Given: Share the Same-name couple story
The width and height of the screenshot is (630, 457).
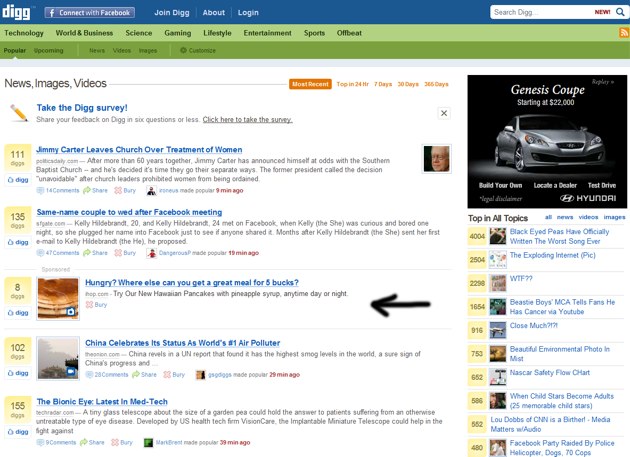Looking at the screenshot, I should click(96, 253).
